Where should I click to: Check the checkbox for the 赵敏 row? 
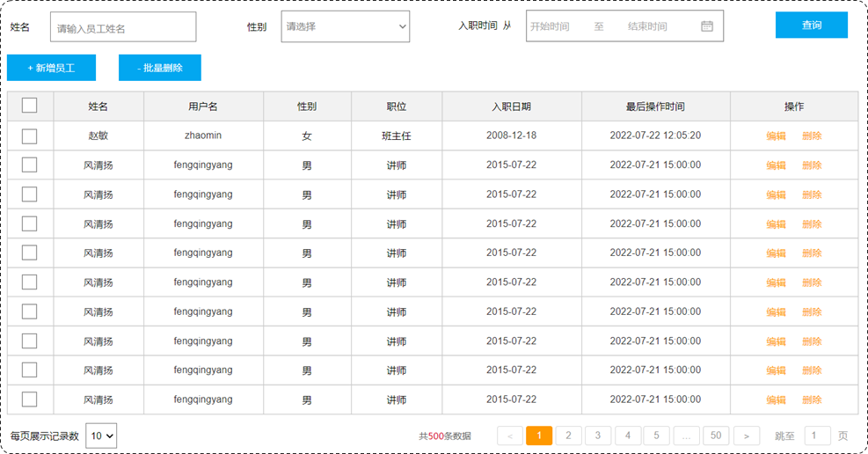coord(29,135)
